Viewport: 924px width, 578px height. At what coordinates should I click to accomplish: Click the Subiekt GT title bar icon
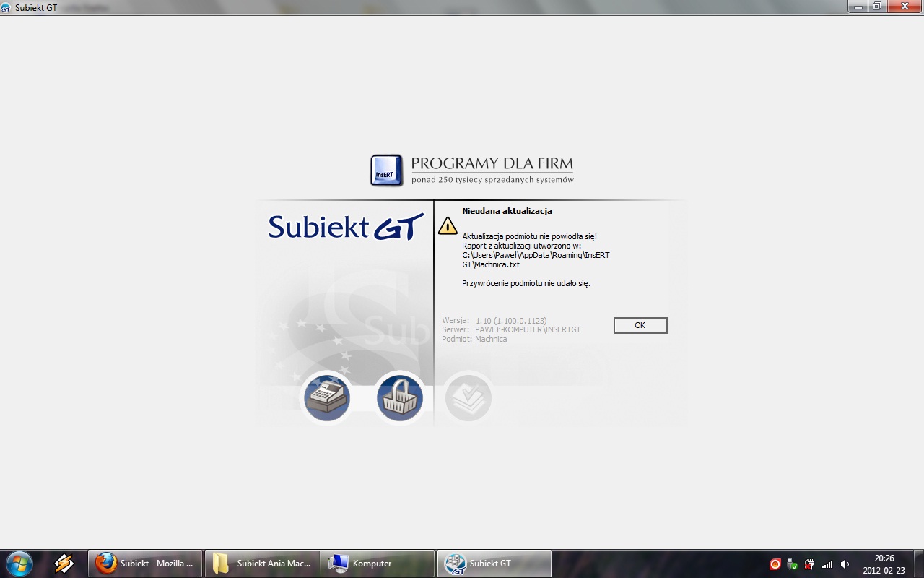[x=6, y=7]
